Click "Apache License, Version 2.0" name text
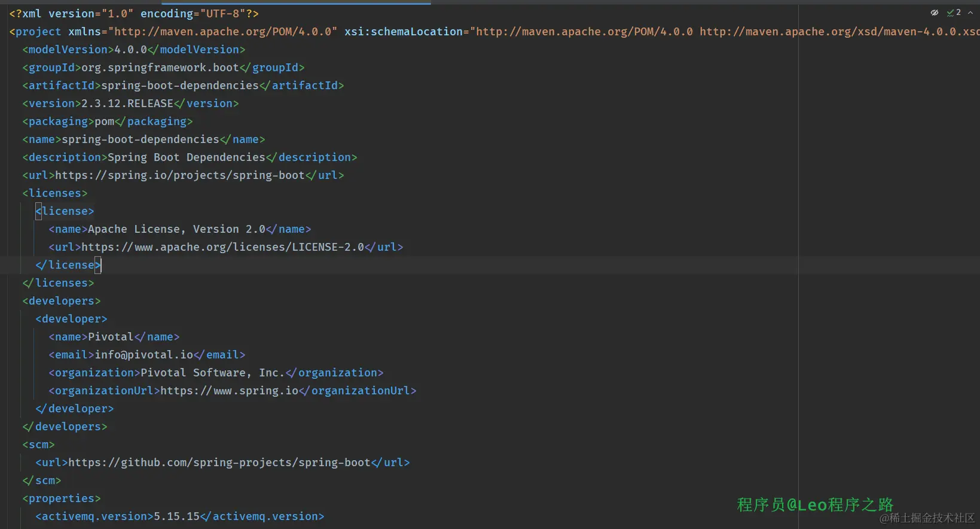Viewport: 980px width, 529px height. [x=176, y=229]
